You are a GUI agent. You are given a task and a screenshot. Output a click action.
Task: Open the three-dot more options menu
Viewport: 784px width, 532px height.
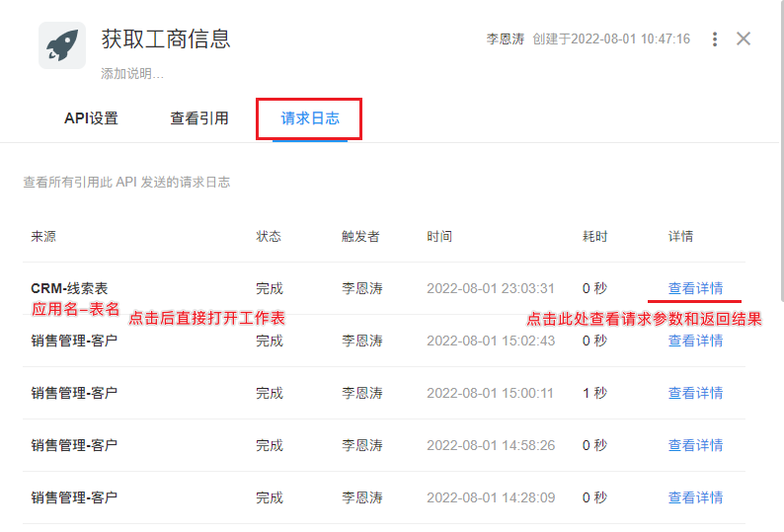pyautogui.click(x=715, y=39)
